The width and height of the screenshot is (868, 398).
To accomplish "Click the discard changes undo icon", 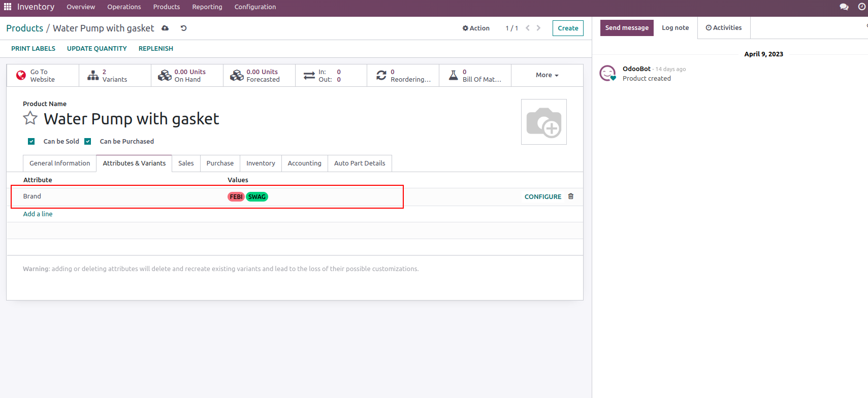I will tap(184, 28).
